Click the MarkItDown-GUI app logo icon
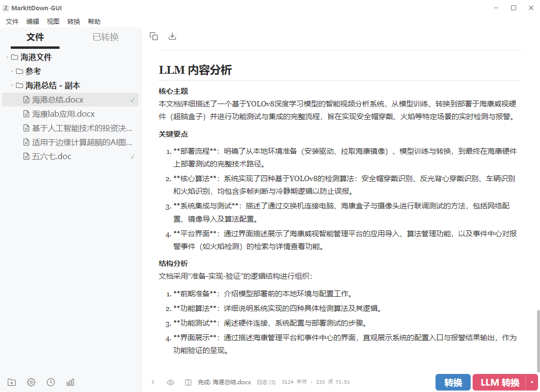The height and width of the screenshot is (392, 540). [x=5, y=8]
